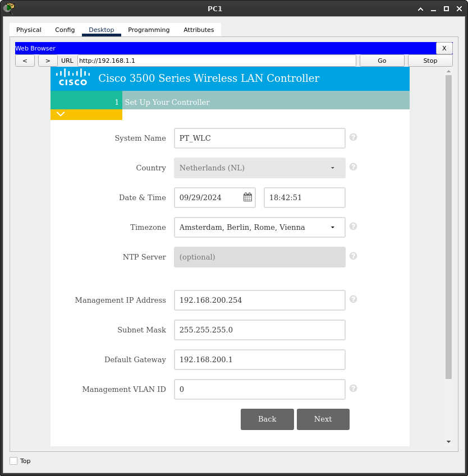Expand the yellow chevron step panel
Image resolution: width=468 pixels, height=476 pixels.
point(61,114)
